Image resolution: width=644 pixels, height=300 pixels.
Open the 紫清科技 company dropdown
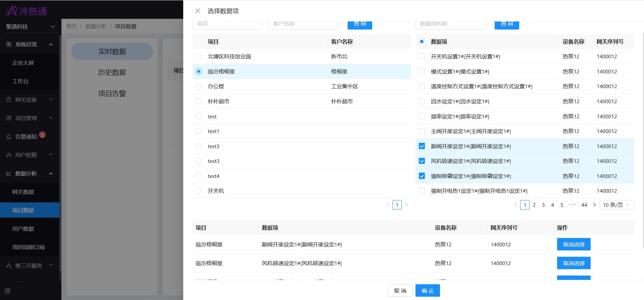(x=30, y=26)
